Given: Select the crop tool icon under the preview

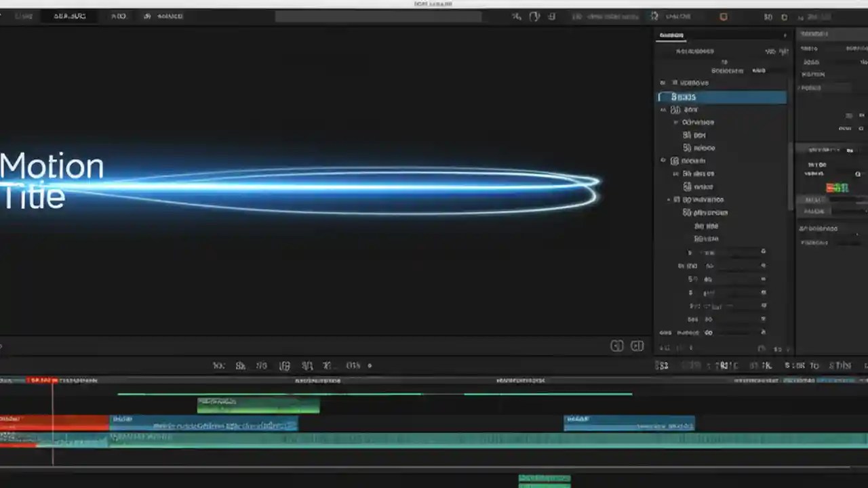Looking at the screenshot, I should [284, 365].
